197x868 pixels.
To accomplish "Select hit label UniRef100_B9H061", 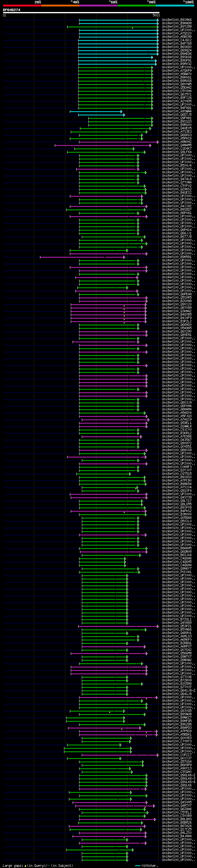I will pyautogui.click(x=177, y=78).
